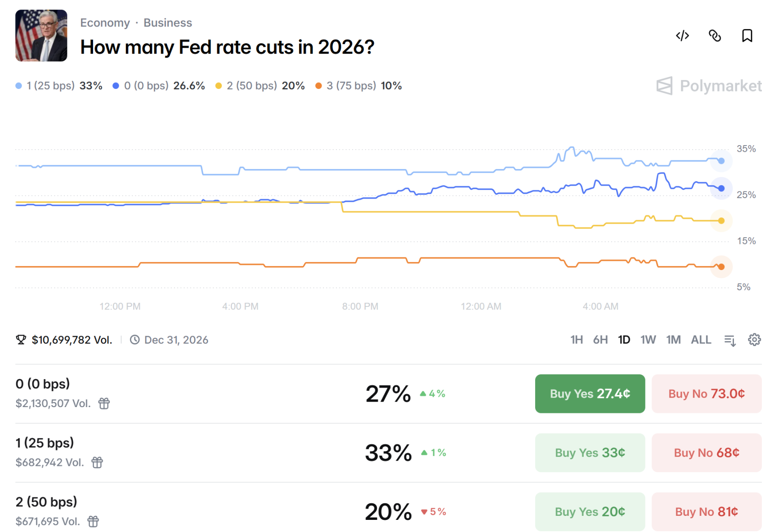This screenshot has height=532, width=774.
Task: Click the orange 3 (75 bps) legend dot
Action: click(x=318, y=86)
